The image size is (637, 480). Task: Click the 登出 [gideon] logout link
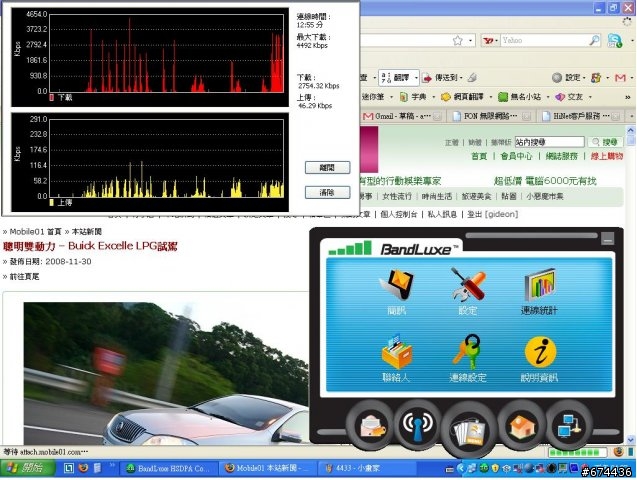click(492, 214)
